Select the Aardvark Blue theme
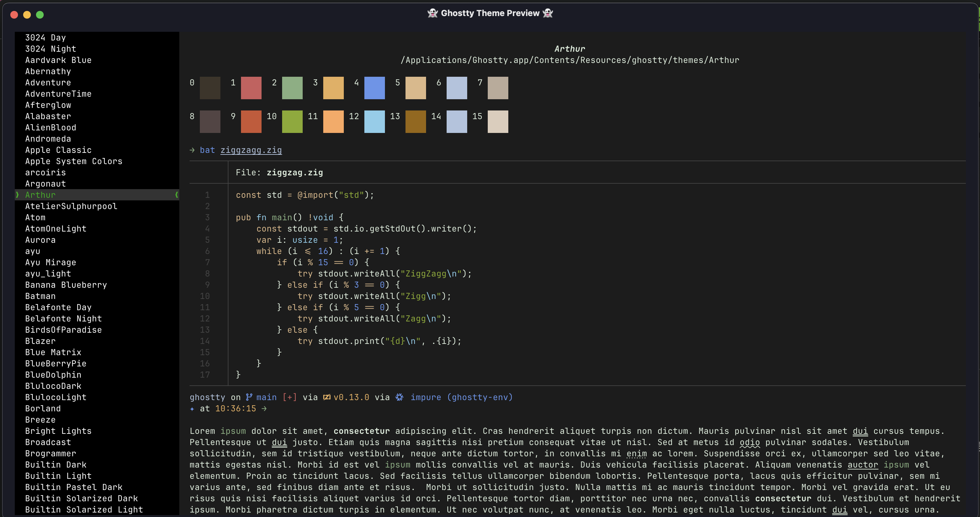Screen dimensions: 980x517 [58, 60]
